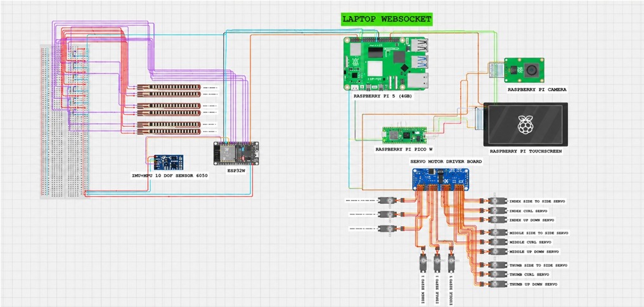Click the THUMB CURL SERVO text label
644x307 pixels.
pos(531,275)
